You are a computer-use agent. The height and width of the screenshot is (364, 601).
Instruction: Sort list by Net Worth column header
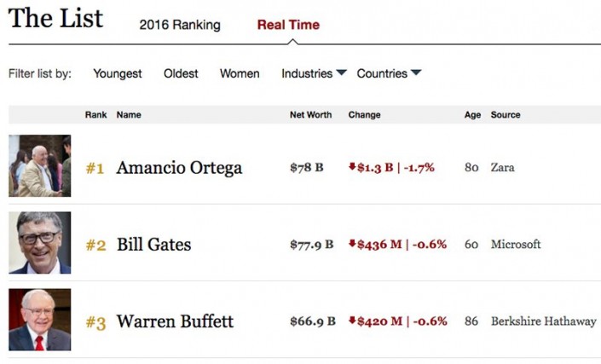309,115
